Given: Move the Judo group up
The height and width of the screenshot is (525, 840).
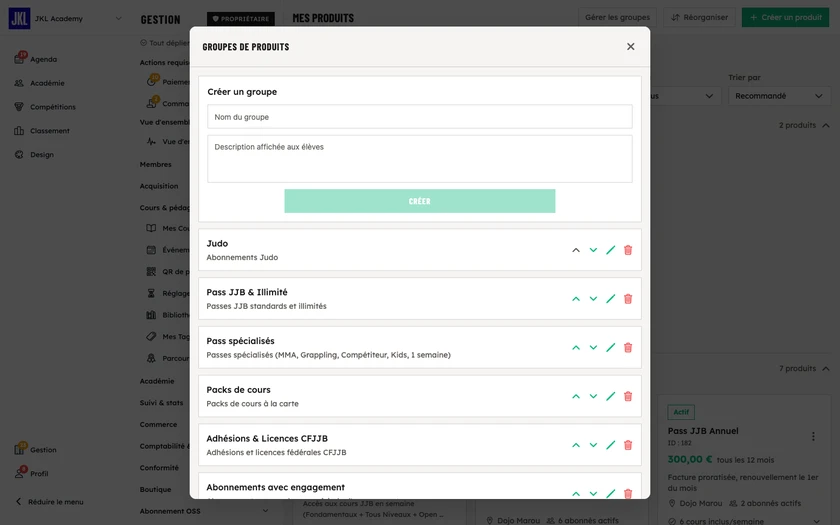Looking at the screenshot, I should click(x=576, y=250).
